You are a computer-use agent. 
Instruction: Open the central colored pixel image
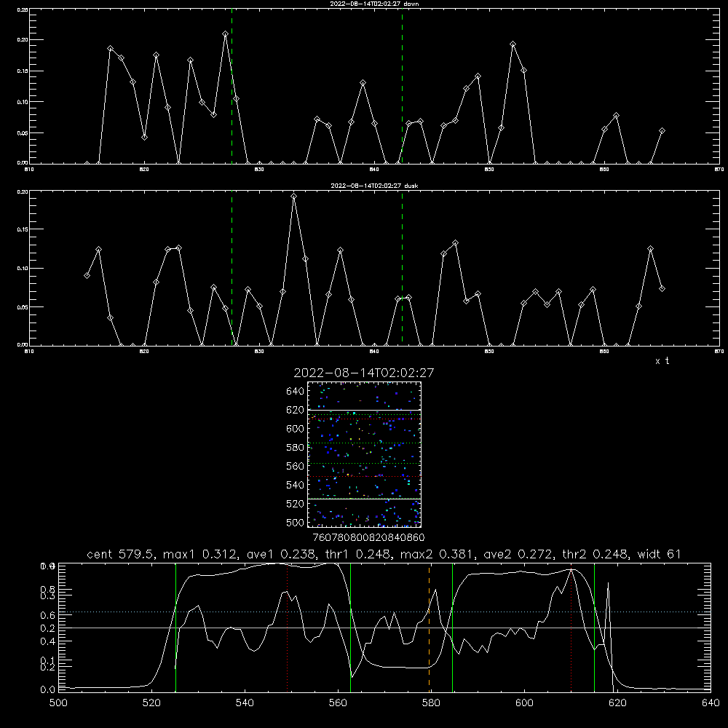364,454
